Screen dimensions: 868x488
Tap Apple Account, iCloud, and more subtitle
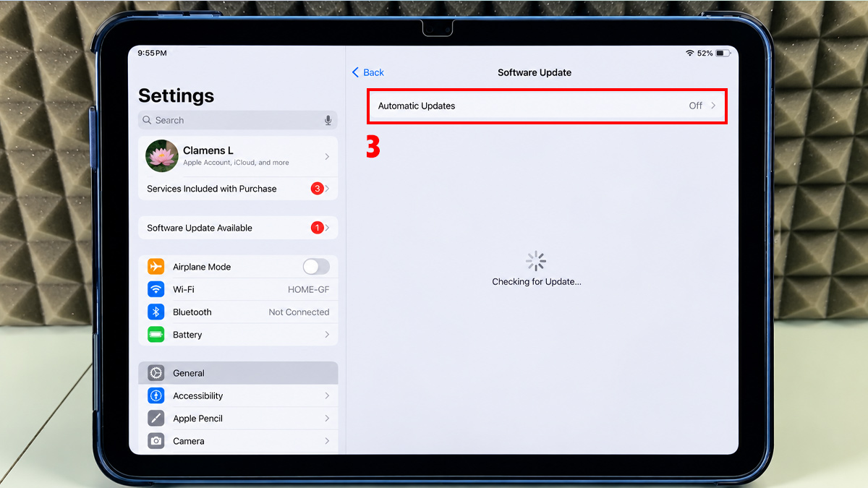click(x=236, y=163)
